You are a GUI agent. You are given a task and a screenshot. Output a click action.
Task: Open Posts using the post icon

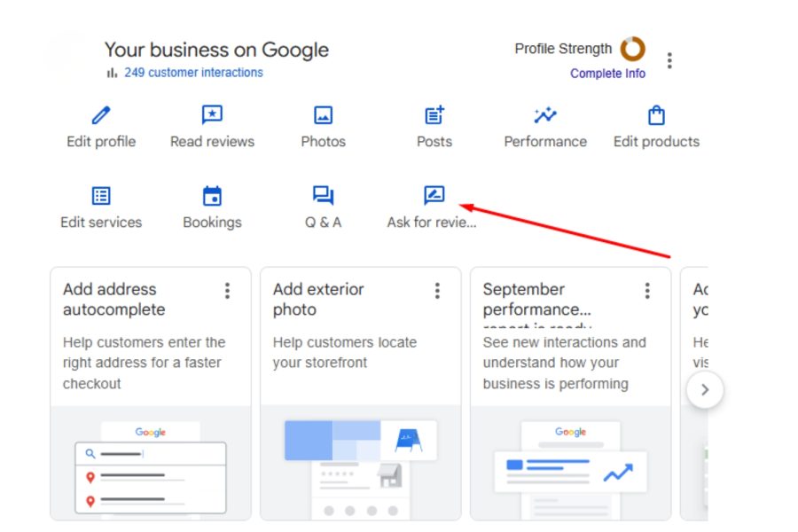pyautogui.click(x=434, y=114)
